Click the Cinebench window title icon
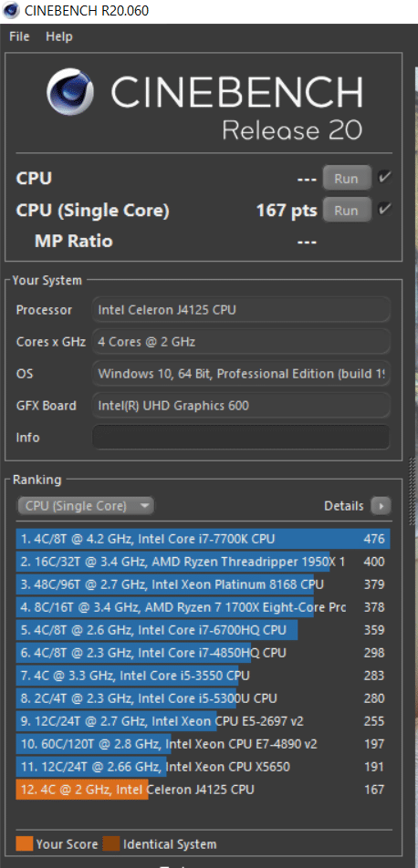The width and height of the screenshot is (418, 868). point(11,10)
